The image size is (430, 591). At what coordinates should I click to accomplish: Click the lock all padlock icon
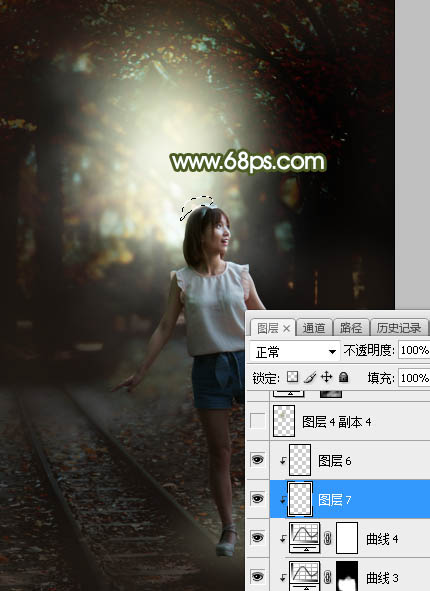pyautogui.click(x=343, y=377)
